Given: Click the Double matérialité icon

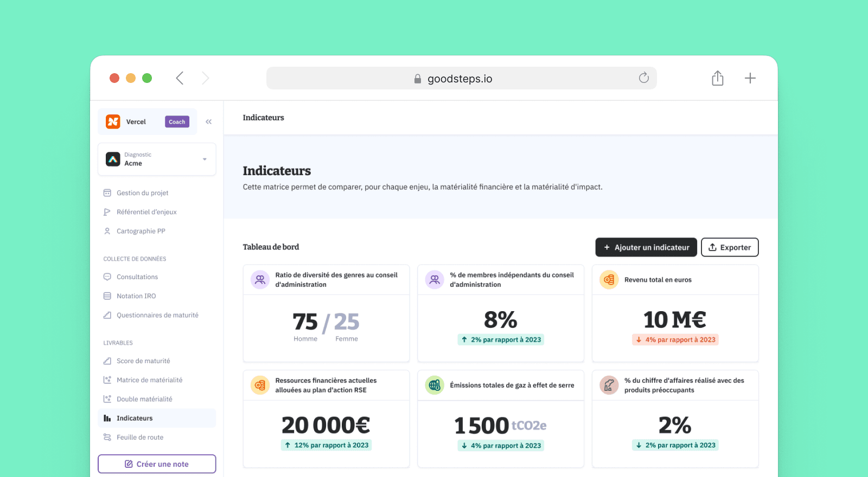Looking at the screenshot, I should coord(107,399).
